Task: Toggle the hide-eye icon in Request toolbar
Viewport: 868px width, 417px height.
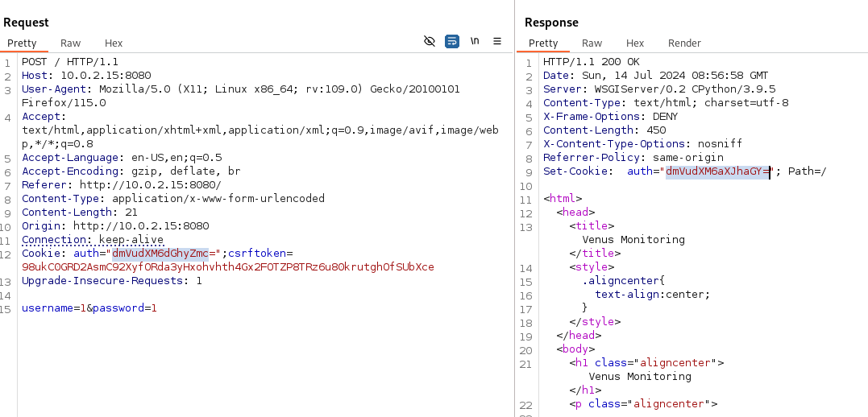Action: click(x=429, y=41)
